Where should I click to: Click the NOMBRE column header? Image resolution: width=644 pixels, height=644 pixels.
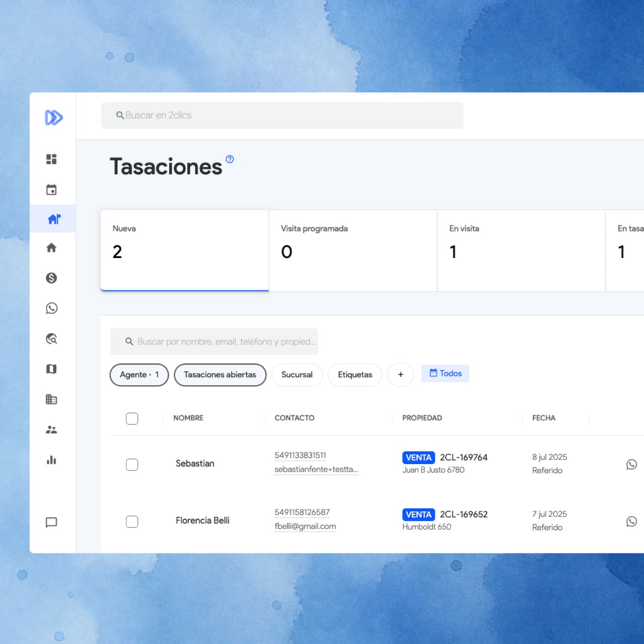188,418
